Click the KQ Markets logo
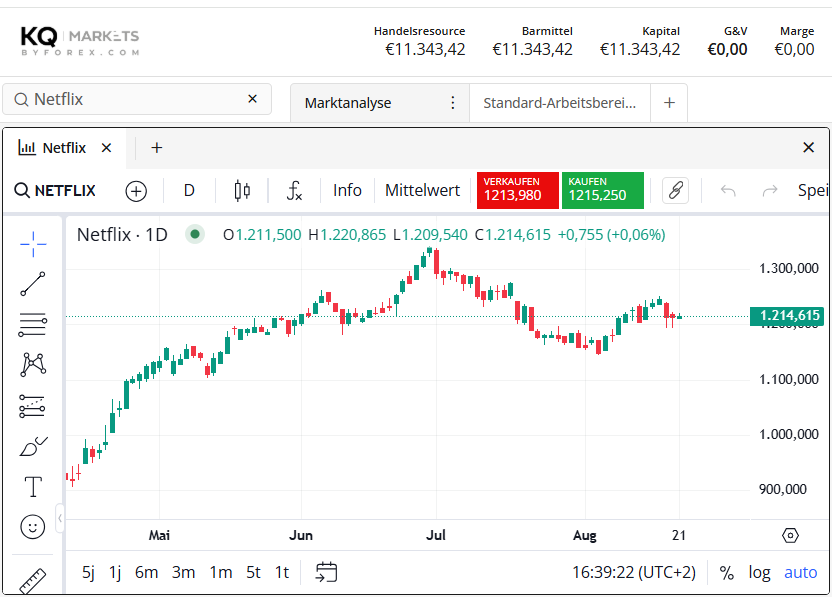 [80, 40]
